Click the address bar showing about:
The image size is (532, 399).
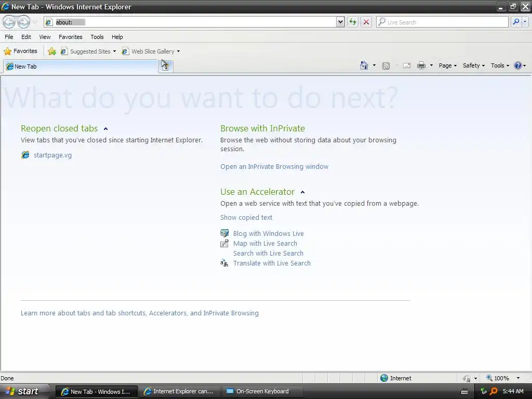point(190,22)
